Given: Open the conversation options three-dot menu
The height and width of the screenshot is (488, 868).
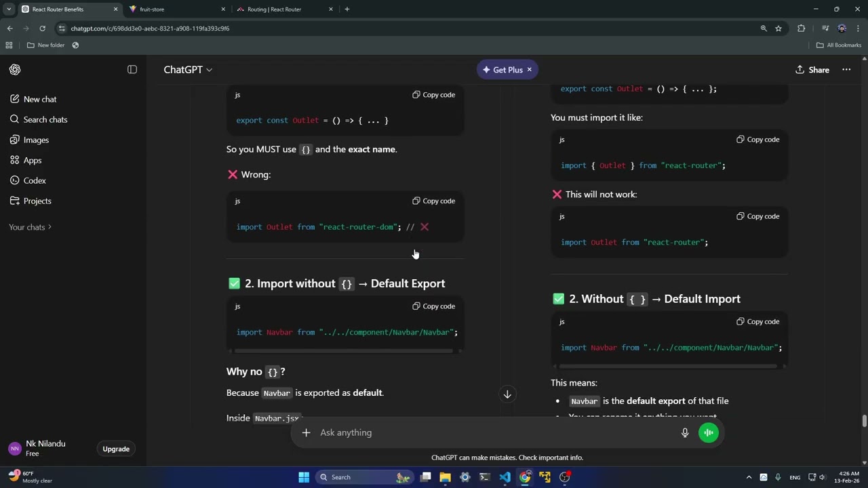Looking at the screenshot, I should (846, 70).
